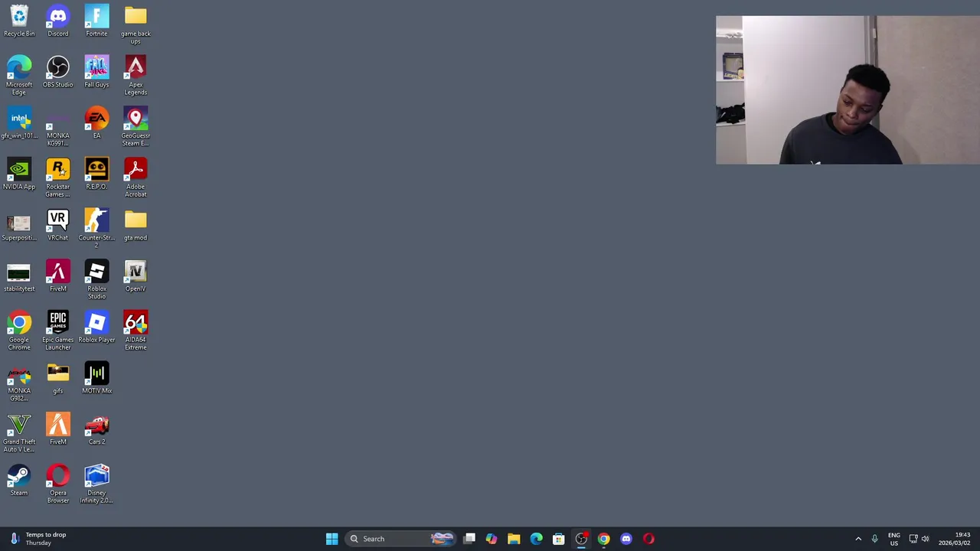Screen dimensions: 980x551
Task: Select the Fall Guys desktop shortcut
Action: pos(96,72)
